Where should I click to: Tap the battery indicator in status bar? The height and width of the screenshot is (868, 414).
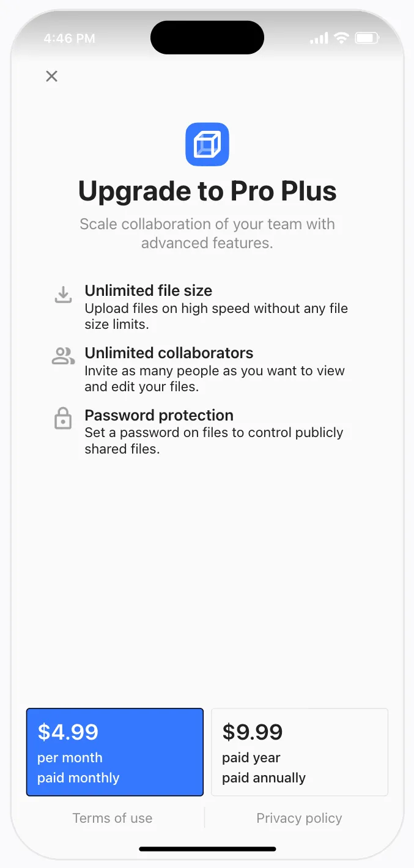pyautogui.click(x=367, y=39)
